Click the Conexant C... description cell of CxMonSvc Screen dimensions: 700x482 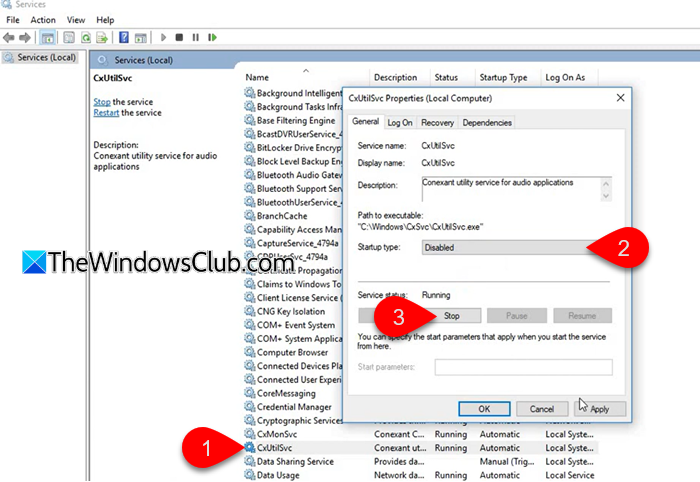[x=399, y=434]
